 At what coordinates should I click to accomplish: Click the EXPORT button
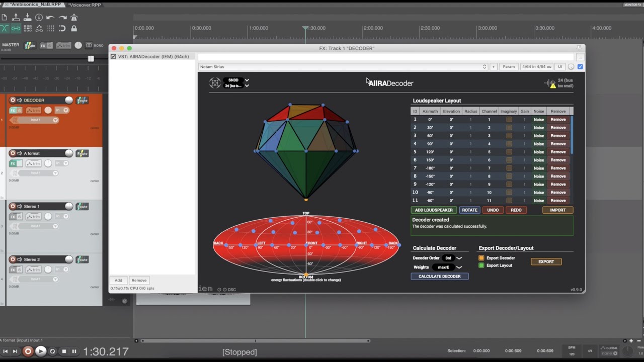(x=546, y=261)
